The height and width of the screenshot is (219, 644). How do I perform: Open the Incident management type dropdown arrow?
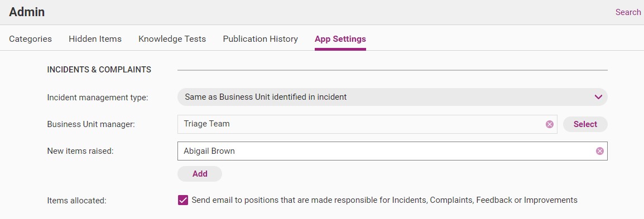[598, 97]
